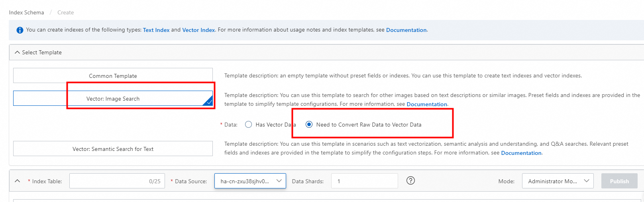
Task: Open Documentation link in Image Search description
Action: pos(427,104)
